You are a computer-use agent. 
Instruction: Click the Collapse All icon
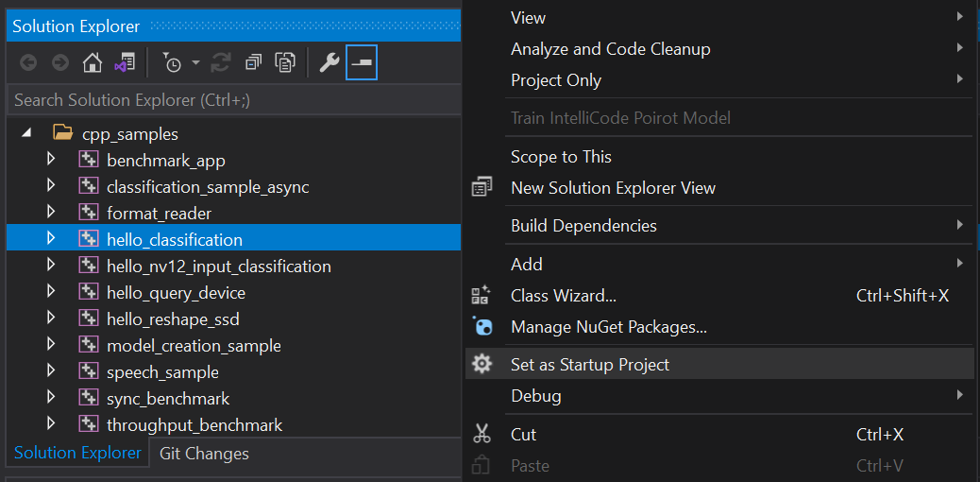253,62
